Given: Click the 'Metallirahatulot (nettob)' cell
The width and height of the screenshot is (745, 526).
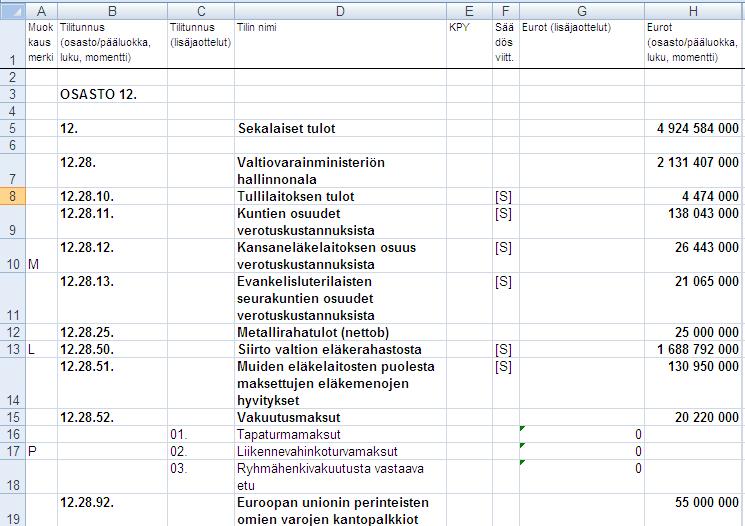Looking at the screenshot, I should click(x=340, y=332).
